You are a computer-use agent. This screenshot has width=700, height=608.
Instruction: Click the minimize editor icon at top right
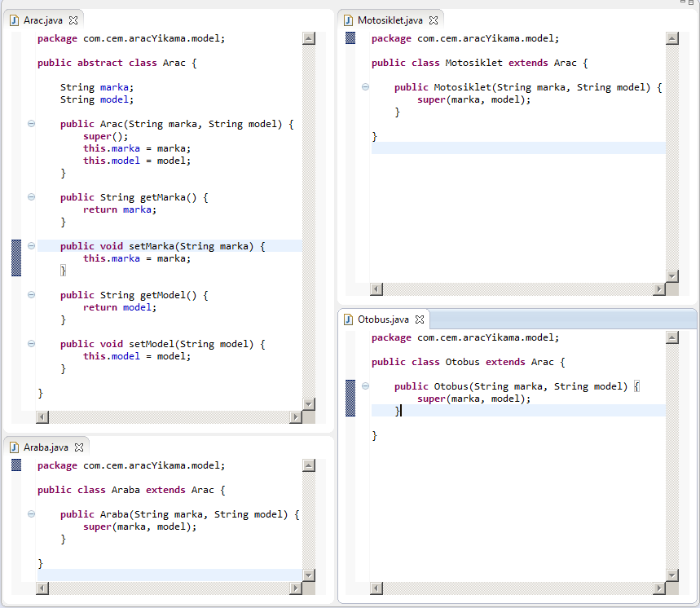[x=681, y=3]
